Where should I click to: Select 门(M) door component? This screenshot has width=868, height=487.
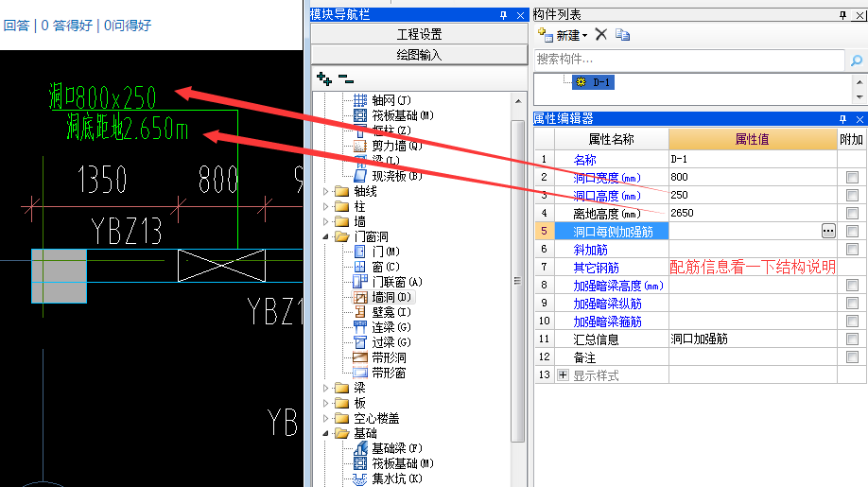[x=376, y=252]
